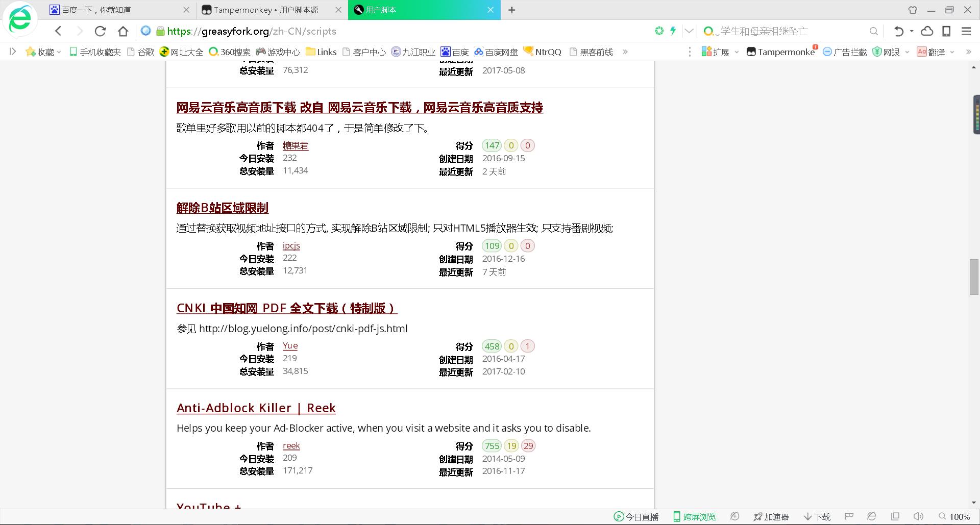Open the Tampermonkey extension icon
This screenshot has height=525, width=980.
(752, 52)
